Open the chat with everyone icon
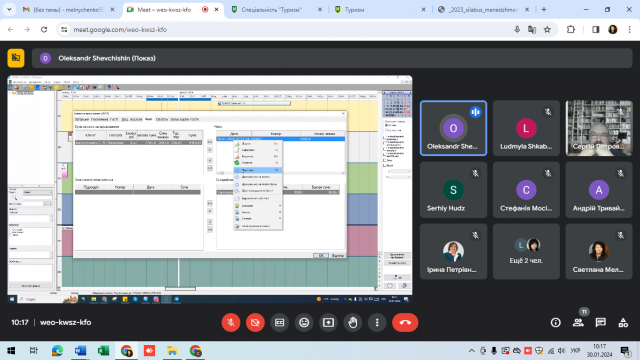This screenshot has width=640, height=360. click(600, 322)
